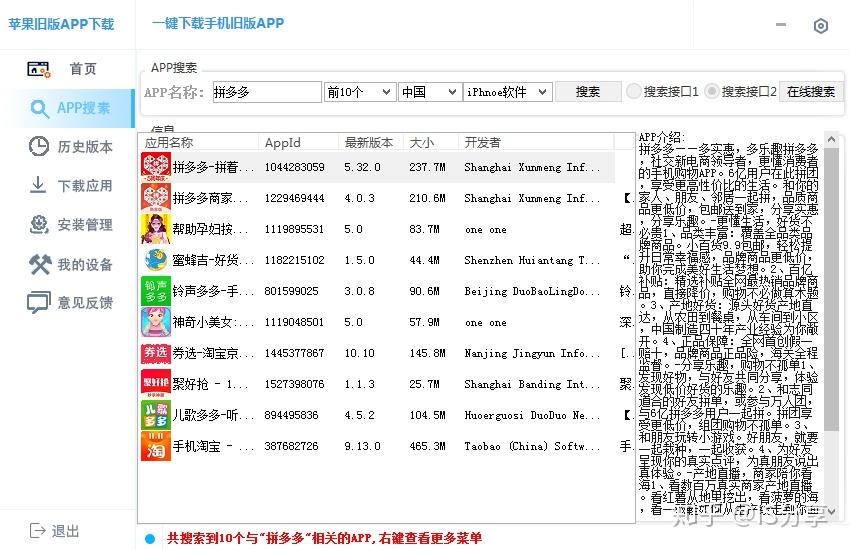The image size is (850, 550).
Task: Open the 中国 region dropdown
Action: (429, 92)
